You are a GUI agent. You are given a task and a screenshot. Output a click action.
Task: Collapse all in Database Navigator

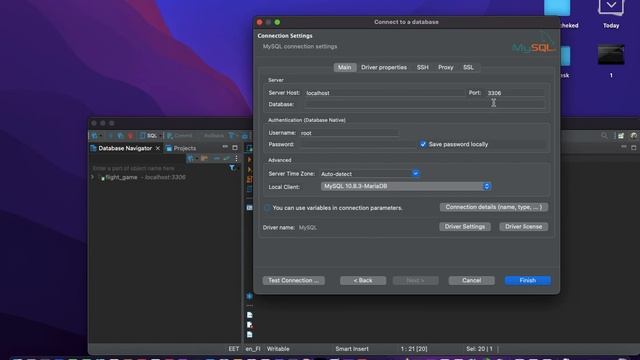click(x=216, y=158)
